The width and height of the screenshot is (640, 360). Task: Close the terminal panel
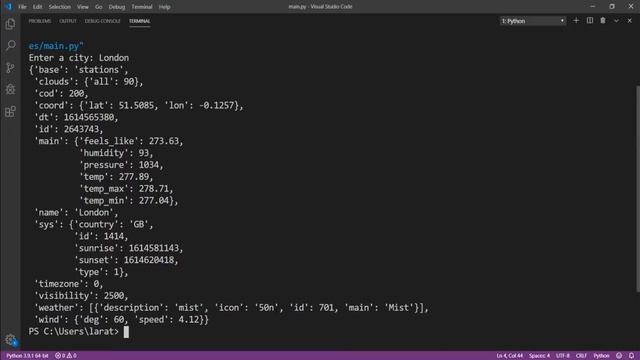point(629,20)
